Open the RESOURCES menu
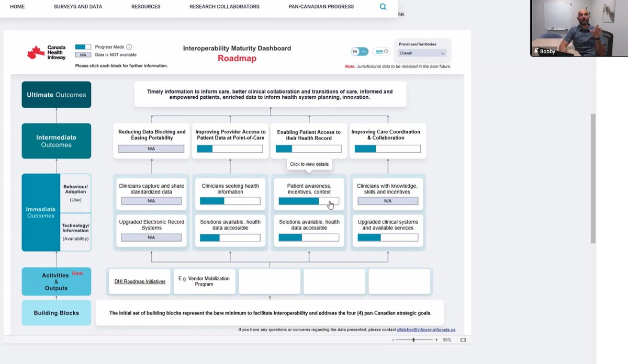Viewport: 628px width, 364px height. (x=146, y=7)
